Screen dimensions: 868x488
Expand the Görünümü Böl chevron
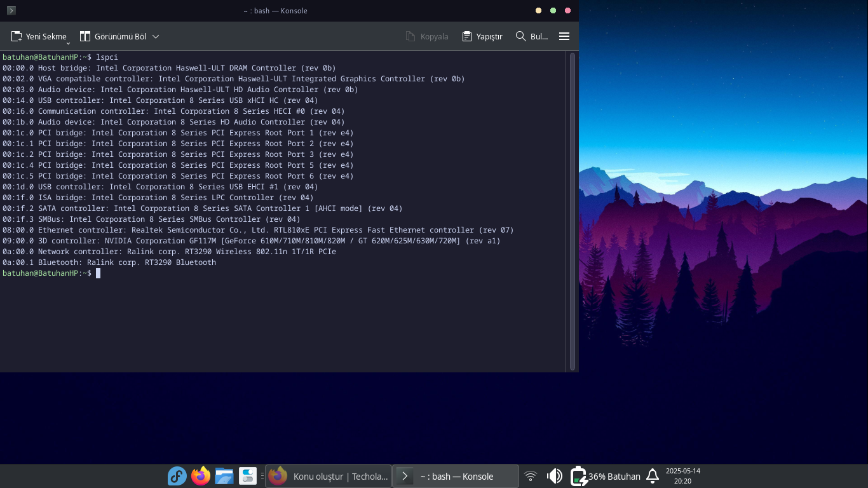pos(156,36)
